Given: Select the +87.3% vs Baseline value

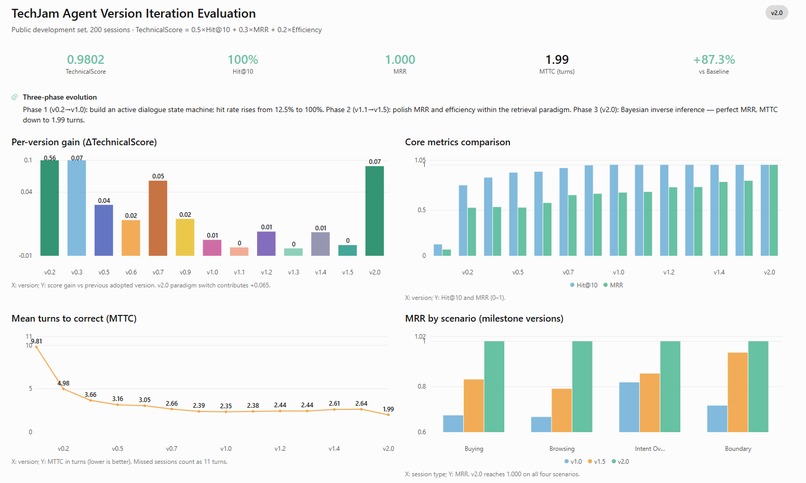Looking at the screenshot, I should [x=713, y=60].
